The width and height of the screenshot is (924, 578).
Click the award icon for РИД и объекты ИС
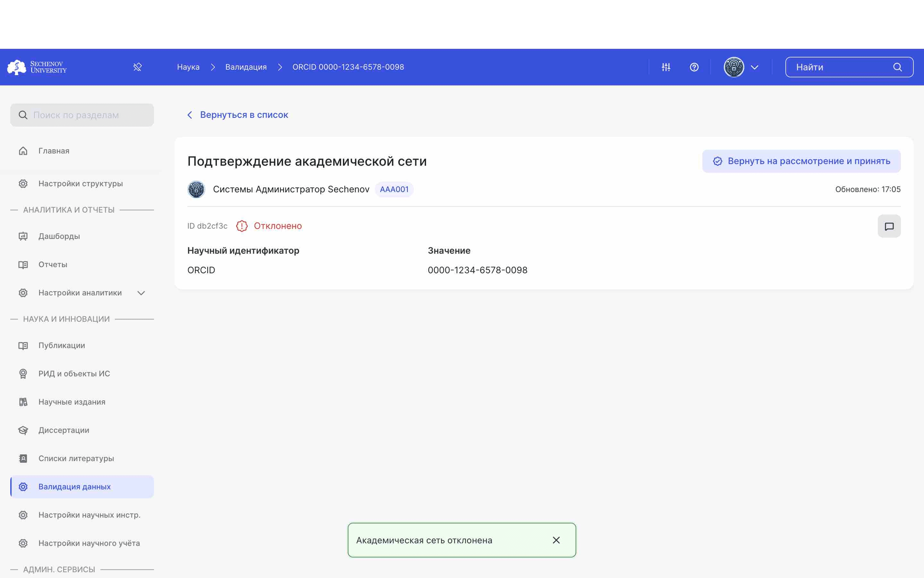click(x=23, y=374)
